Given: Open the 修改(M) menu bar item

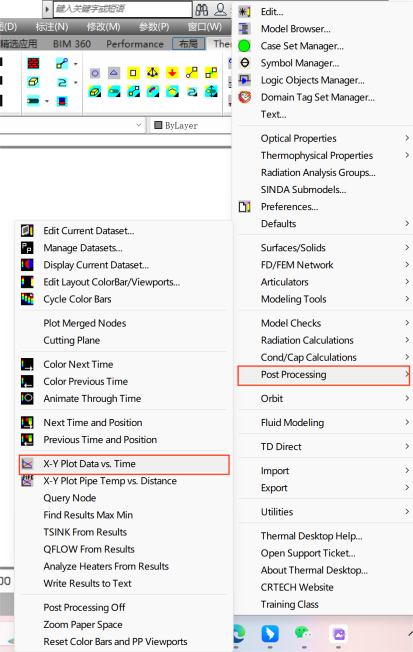Looking at the screenshot, I should 104,27.
